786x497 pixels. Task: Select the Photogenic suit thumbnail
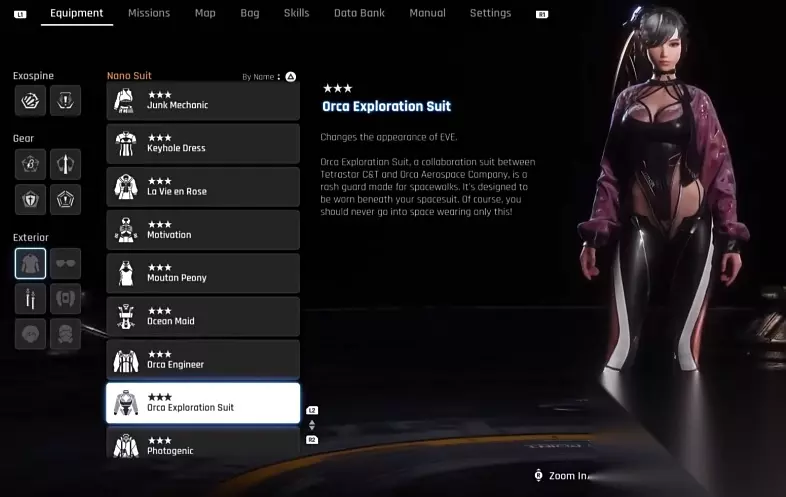coord(126,446)
